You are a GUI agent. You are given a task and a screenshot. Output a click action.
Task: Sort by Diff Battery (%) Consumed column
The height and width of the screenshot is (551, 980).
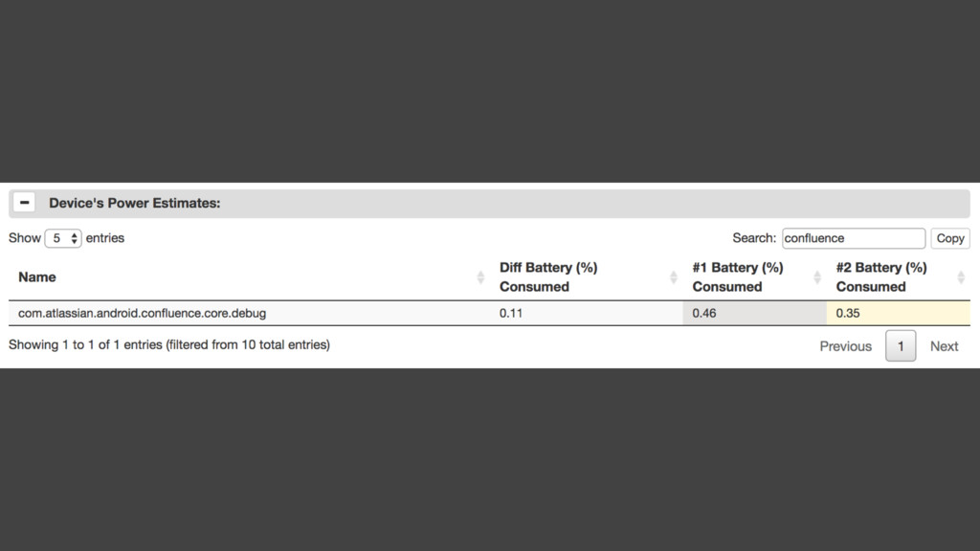pos(587,277)
